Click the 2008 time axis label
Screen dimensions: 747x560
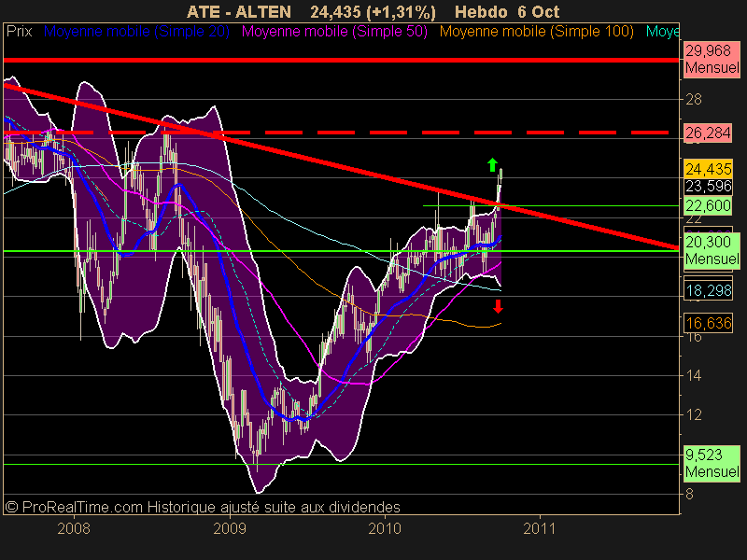point(74,528)
